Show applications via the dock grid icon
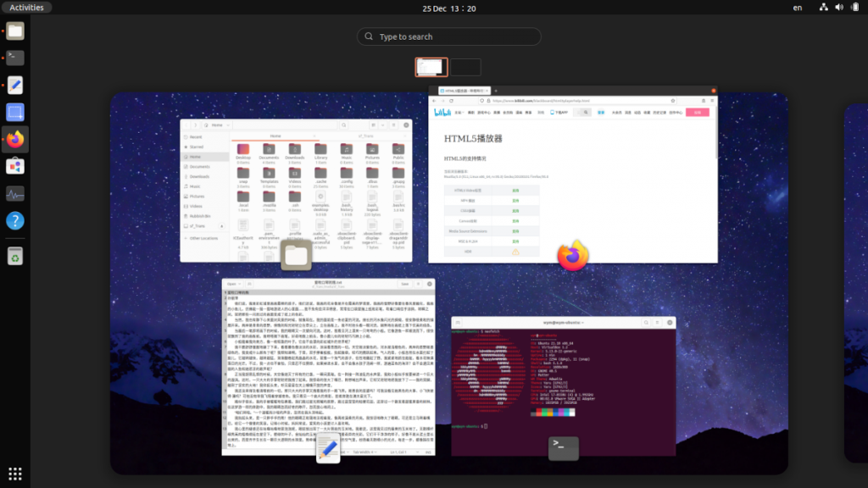This screenshot has height=488, width=868. pos(14,474)
